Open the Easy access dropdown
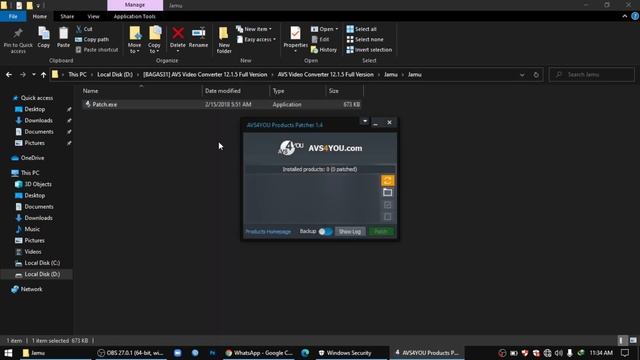Screen dimensions: 640x360 [256, 39]
